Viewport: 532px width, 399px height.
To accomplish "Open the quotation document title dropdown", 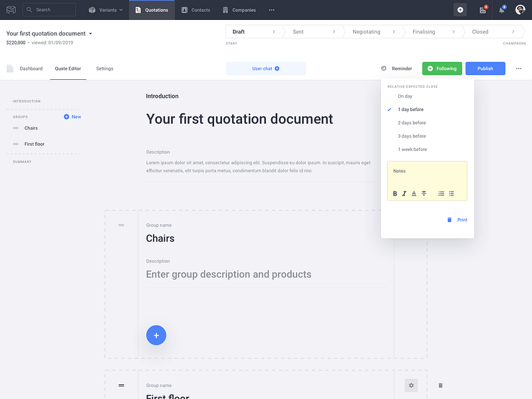I will [92, 33].
